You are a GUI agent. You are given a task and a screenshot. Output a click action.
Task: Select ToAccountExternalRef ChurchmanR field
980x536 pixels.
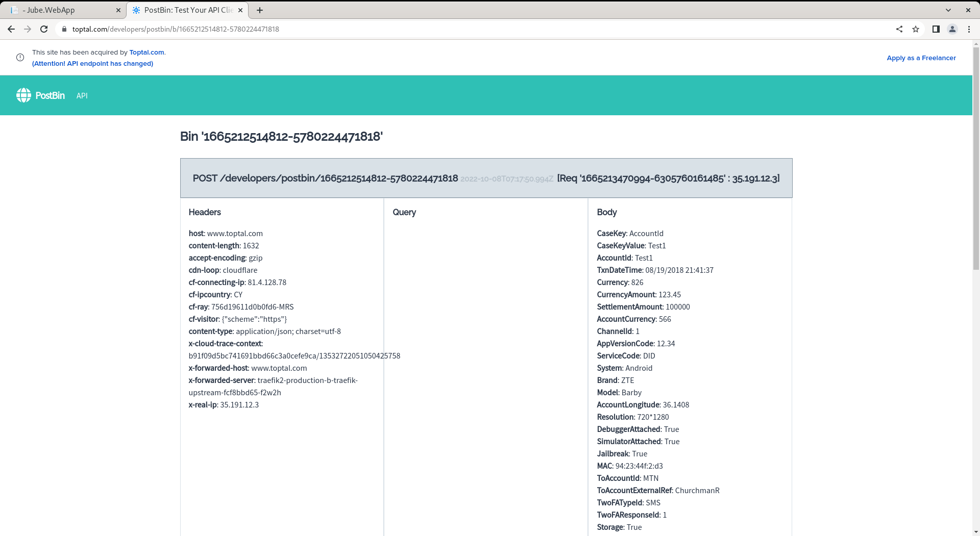click(x=658, y=490)
